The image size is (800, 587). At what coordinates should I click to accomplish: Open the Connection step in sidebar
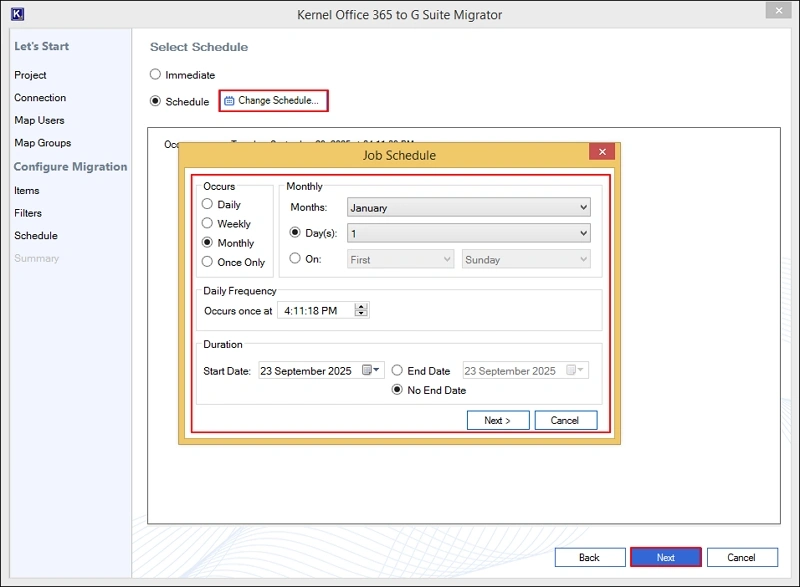[x=40, y=98]
